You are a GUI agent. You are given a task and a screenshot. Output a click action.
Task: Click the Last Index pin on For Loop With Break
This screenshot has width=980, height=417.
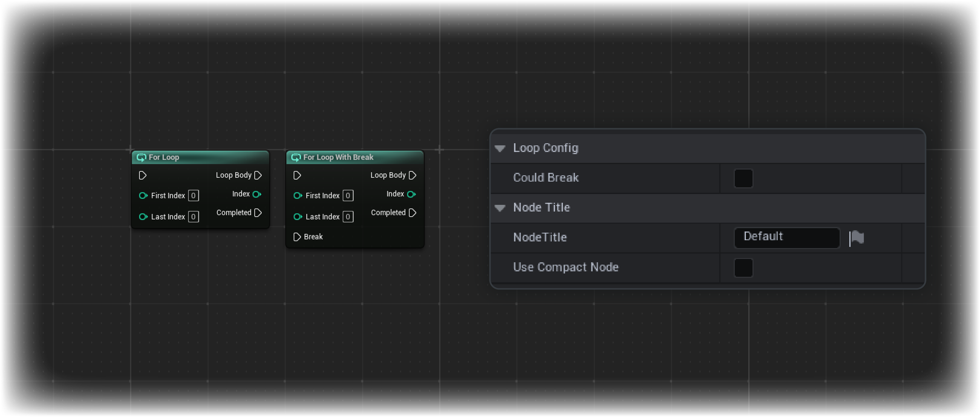click(298, 217)
